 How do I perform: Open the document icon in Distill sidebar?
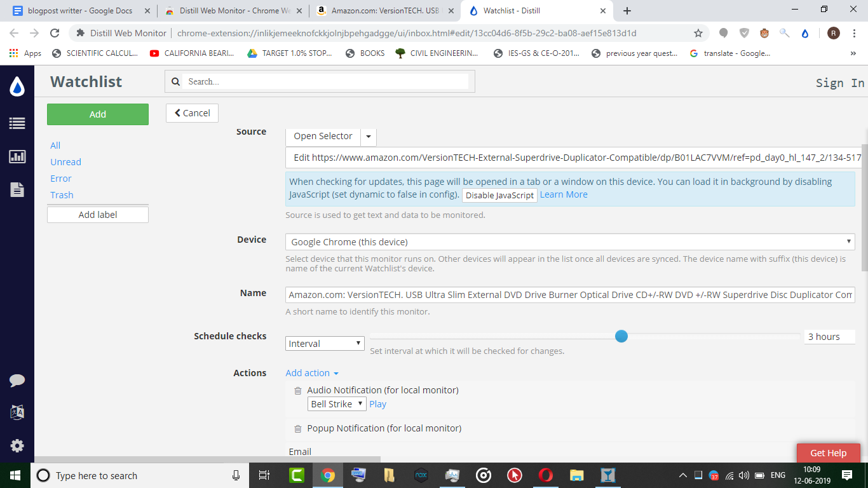click(x=17, y=189)
